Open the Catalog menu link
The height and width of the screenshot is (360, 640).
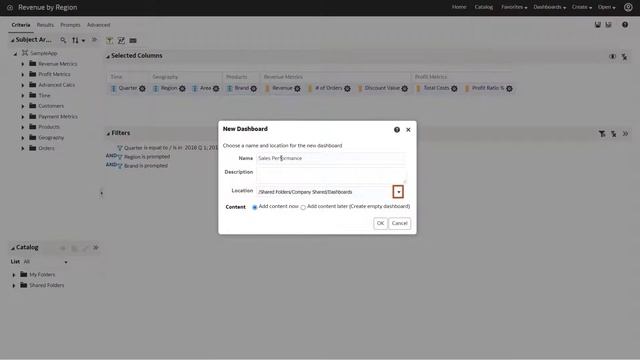[x=484, y=7]
